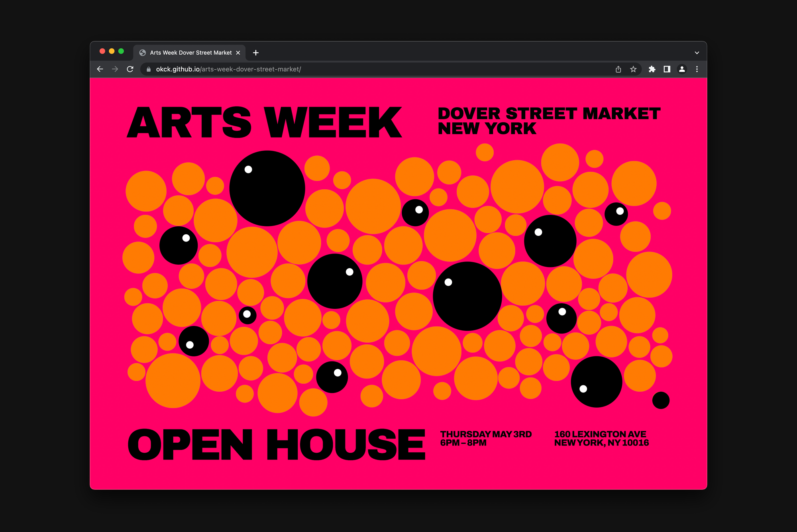View site security lock information
The image size is (797, 532).
tap(149, 69)
